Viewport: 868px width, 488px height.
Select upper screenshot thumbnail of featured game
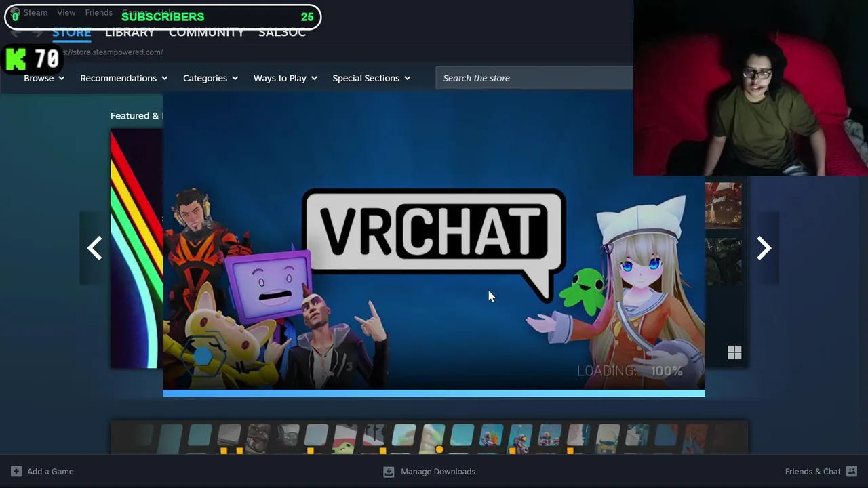[724, 205]
